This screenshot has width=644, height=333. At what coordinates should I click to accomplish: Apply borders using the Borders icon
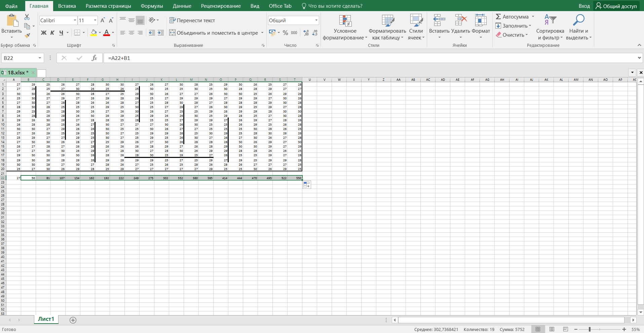[x=77, y=33]
